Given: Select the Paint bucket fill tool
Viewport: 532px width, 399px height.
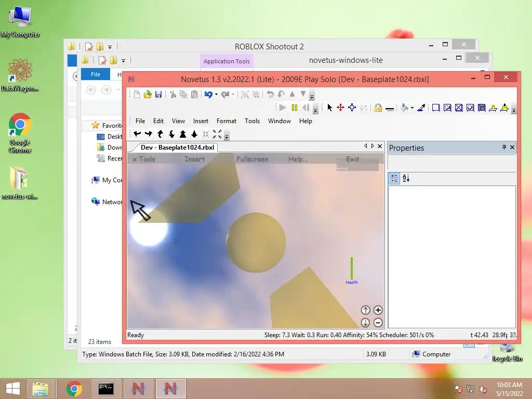Looking at the screenshot, I should [x=404, y=108].
